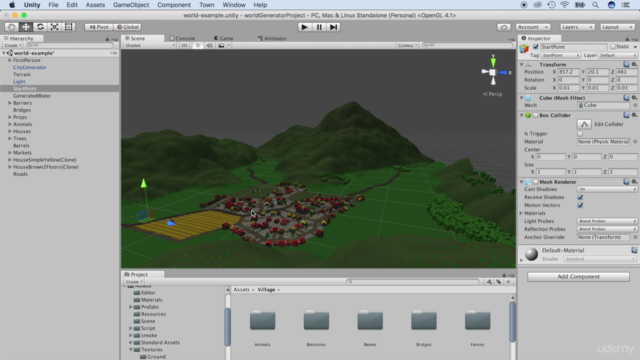Open the GameObject menu
Image resolution: width=640 pixels, height=360 pixels.
(x=131, y=5)
